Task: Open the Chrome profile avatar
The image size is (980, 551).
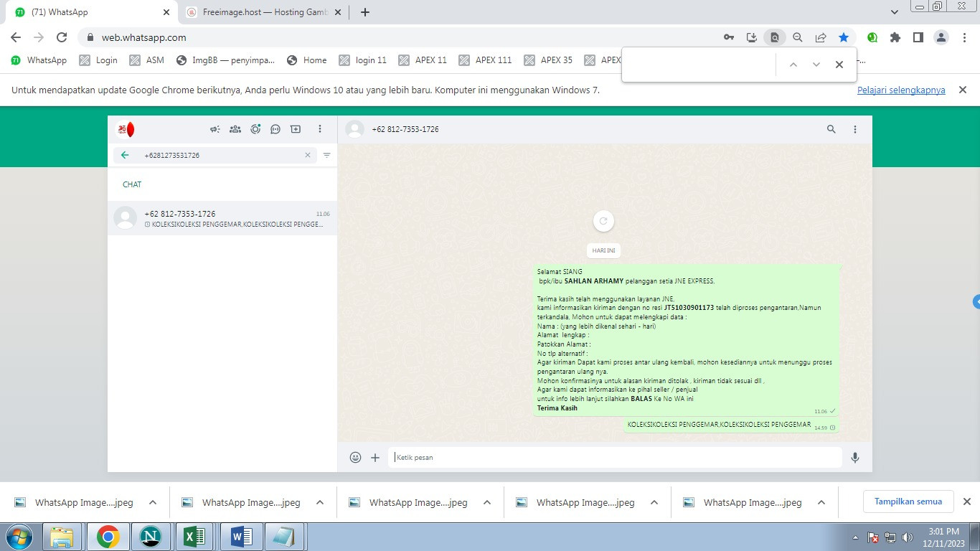Action: pos(941,37)
